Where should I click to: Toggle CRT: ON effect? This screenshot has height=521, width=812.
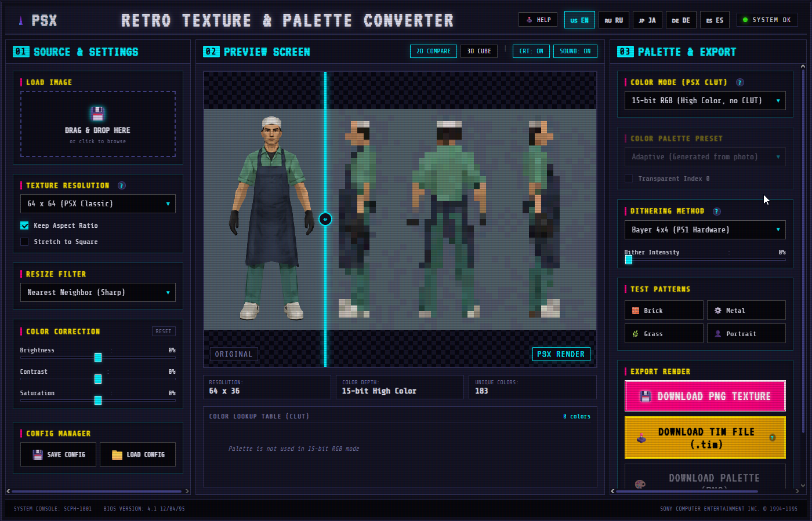[531, 51]
